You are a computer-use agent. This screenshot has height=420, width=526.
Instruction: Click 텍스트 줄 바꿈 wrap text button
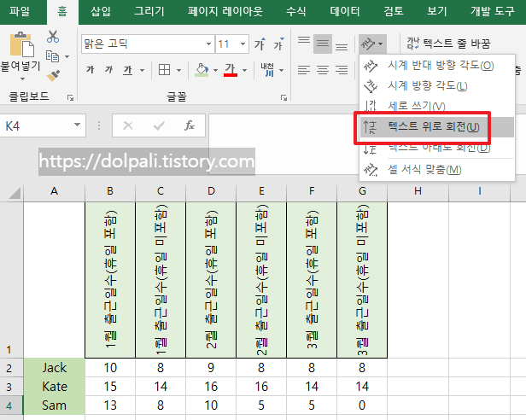tap(448, 44)
